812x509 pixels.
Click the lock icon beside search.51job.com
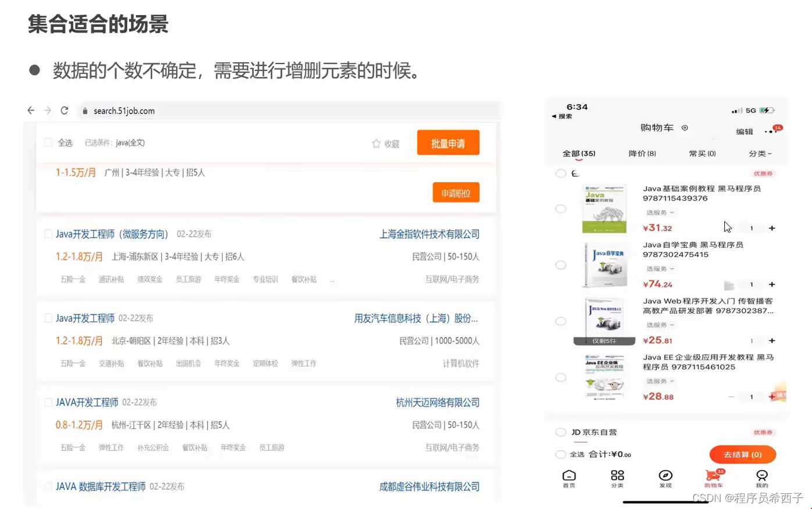pyautogui.click(x=85, y=111)
